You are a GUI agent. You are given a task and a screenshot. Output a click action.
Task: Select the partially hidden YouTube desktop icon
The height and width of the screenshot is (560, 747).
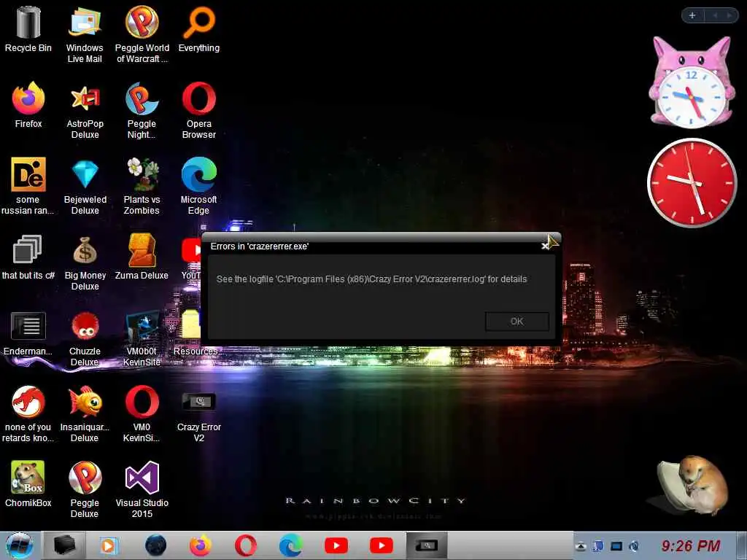coord(190,257)
